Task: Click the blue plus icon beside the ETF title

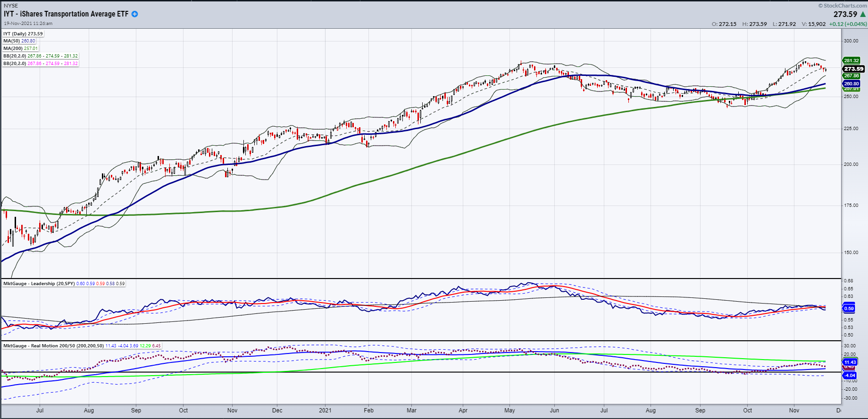Action: pos(134,14)
